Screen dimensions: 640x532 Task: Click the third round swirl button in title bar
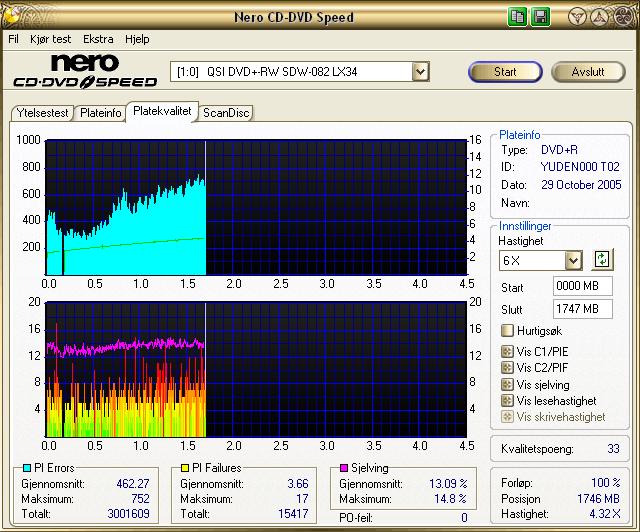click(622, 17)
